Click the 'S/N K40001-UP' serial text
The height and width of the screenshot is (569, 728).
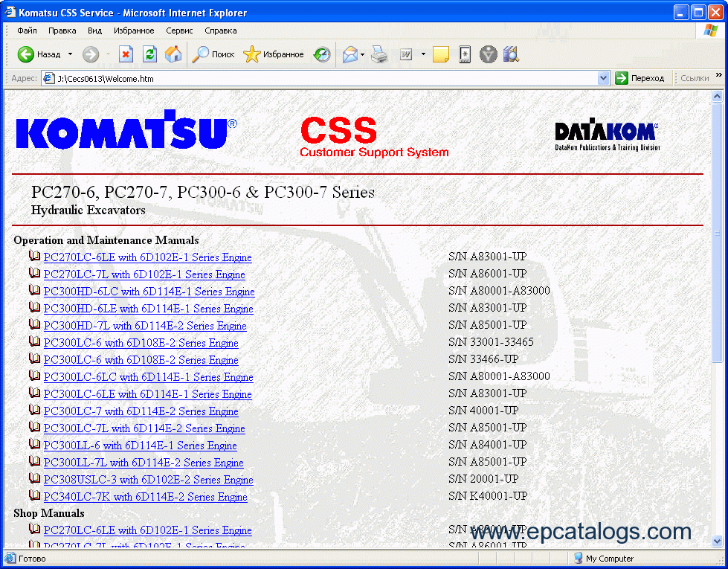point(488,496)
